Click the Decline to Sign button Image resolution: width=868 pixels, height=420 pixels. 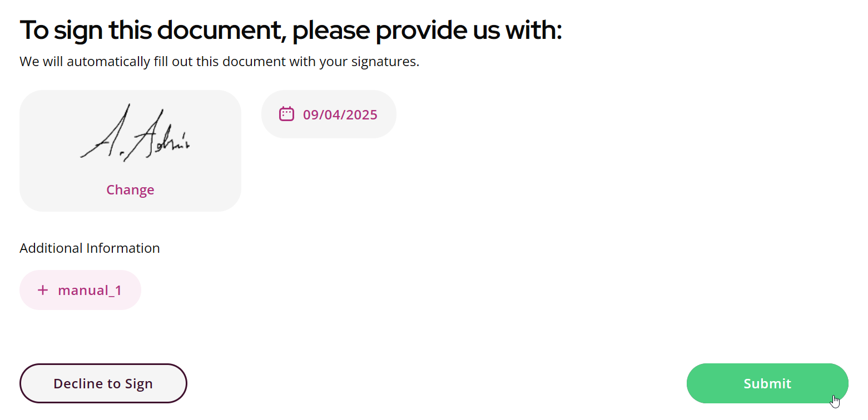coord(103,383)
